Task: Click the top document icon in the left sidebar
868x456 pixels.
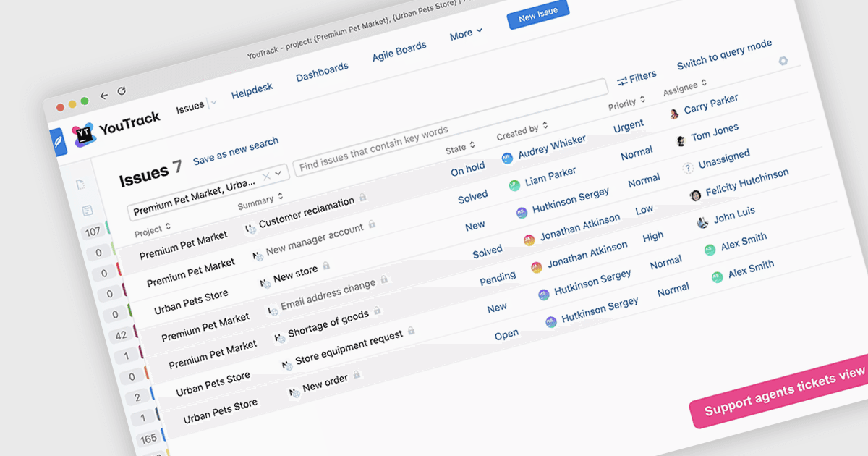Action: point(81,185)
